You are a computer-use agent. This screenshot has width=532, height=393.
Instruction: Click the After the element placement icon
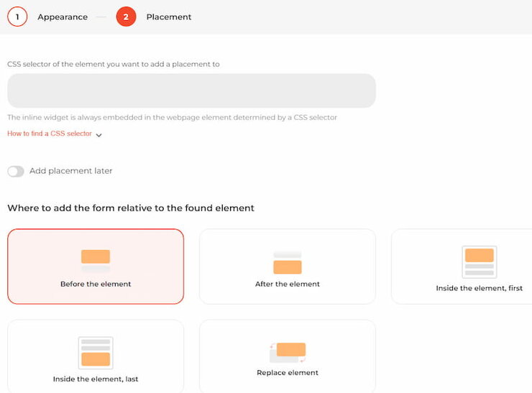[x=288, y=262]
